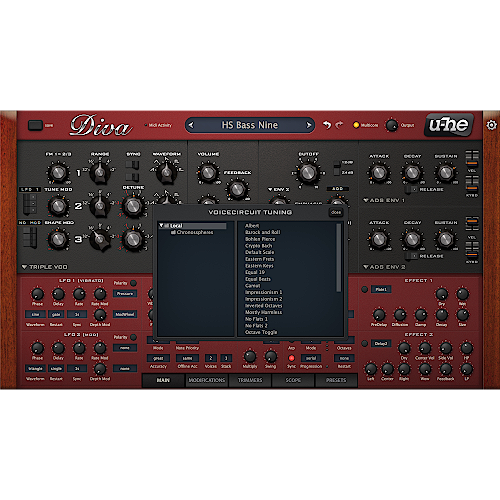Click the Effect 1 PreDelay knob
This screenshot has width=500, height=500.
[x=379, y=315]
